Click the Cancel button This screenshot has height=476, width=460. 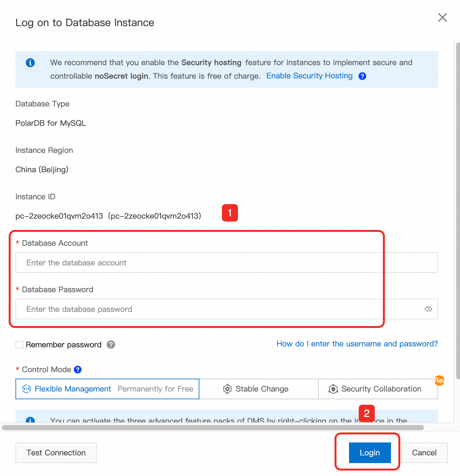[x=424, y=453]
